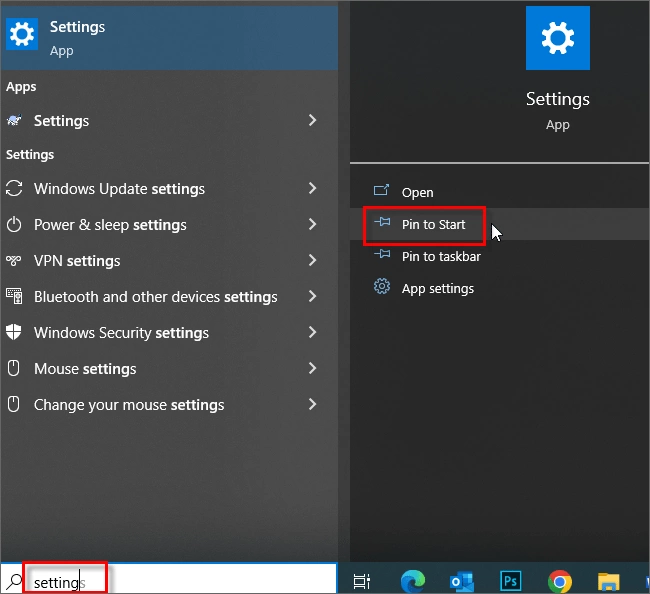Click the Settings app icon under Apps heading
The width and height of the screenshot is (650, 594).
15,121
